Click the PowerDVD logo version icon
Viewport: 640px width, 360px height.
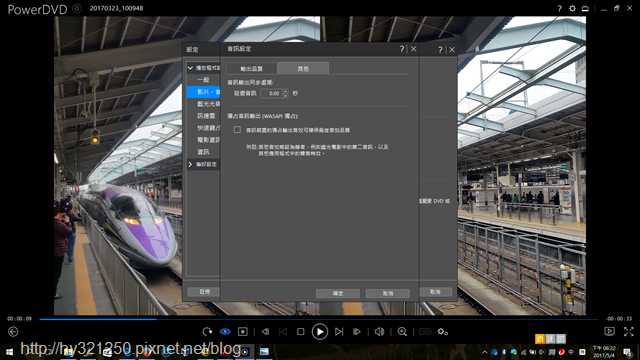click(x=77, y=8)
